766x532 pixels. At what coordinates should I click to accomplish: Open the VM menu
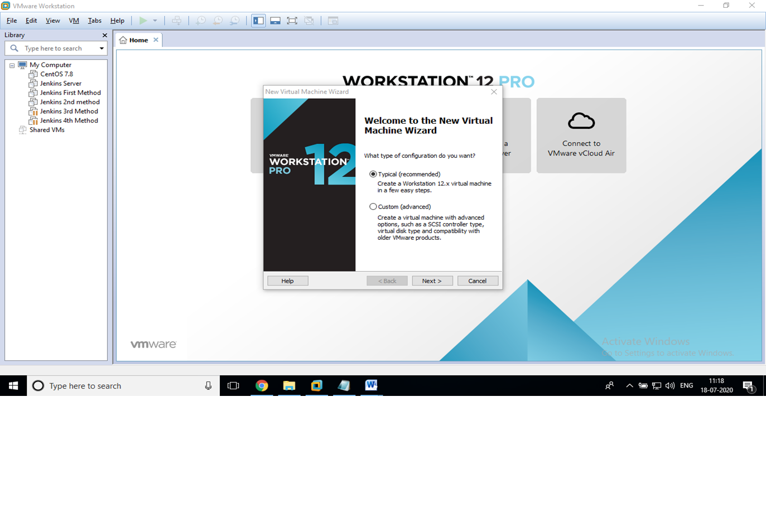coord(74,20)
